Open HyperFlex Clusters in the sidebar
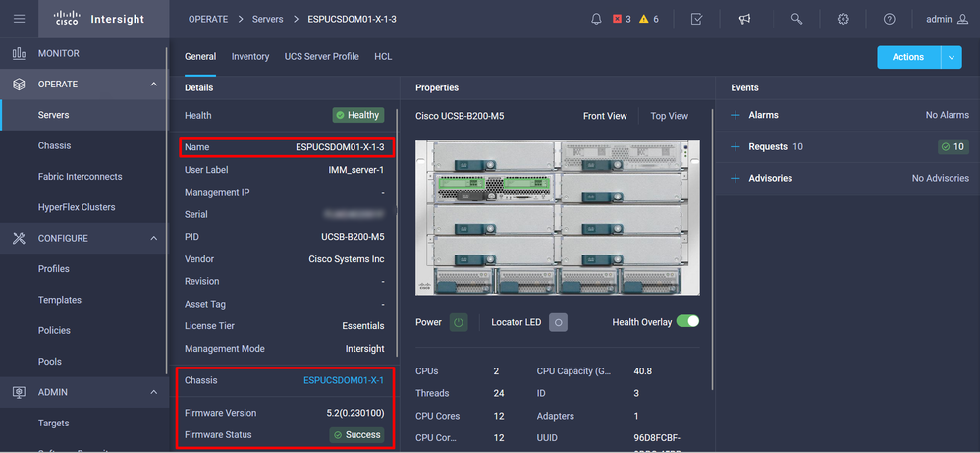Viewport: 980px width, 453px height. click(x=83, y=207)
